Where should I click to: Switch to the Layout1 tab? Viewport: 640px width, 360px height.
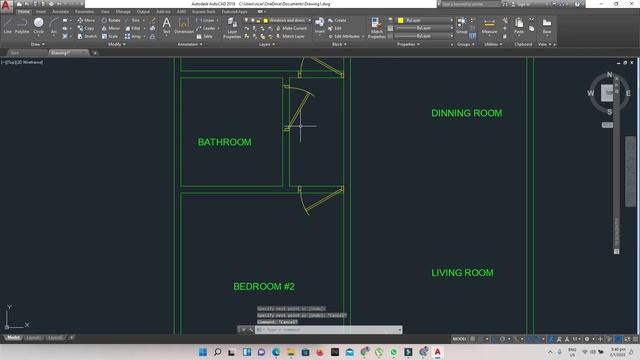tap(33, 338)
